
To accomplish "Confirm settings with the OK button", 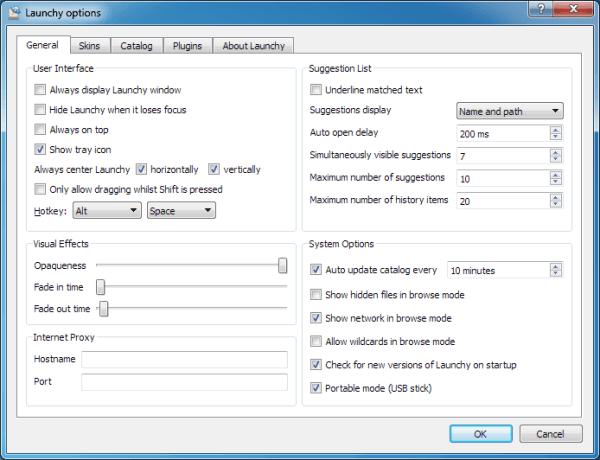I will [x=481, y=434].
